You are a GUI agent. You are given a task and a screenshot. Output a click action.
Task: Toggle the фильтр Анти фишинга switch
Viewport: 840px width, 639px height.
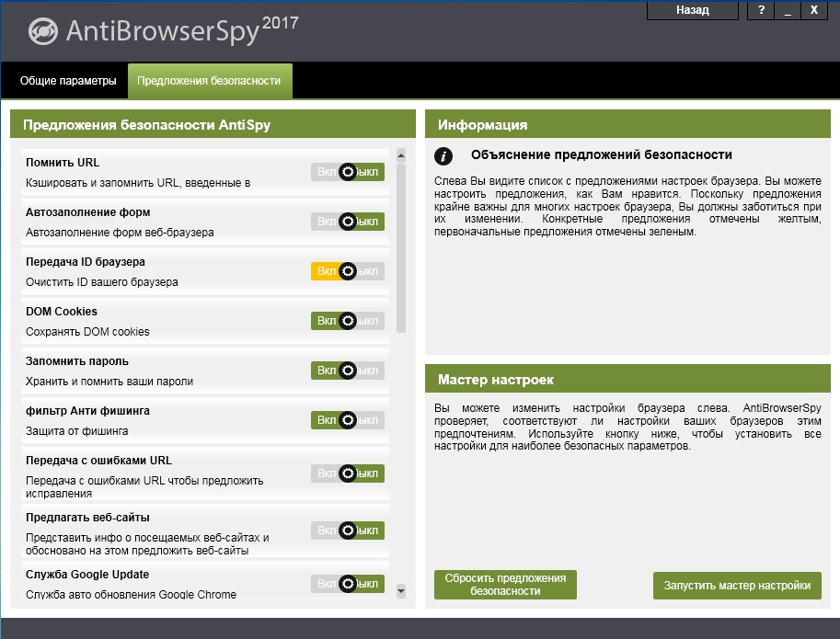pos(348,420)
